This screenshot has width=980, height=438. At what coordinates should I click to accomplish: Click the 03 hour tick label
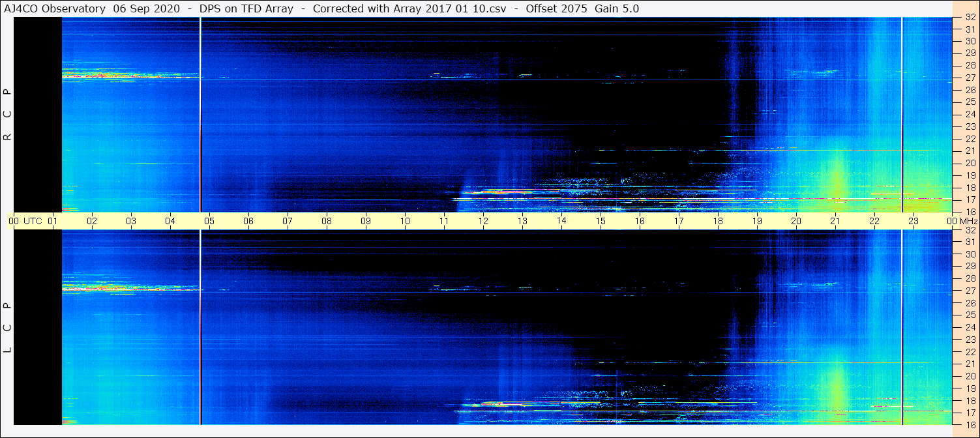(131, 221)
